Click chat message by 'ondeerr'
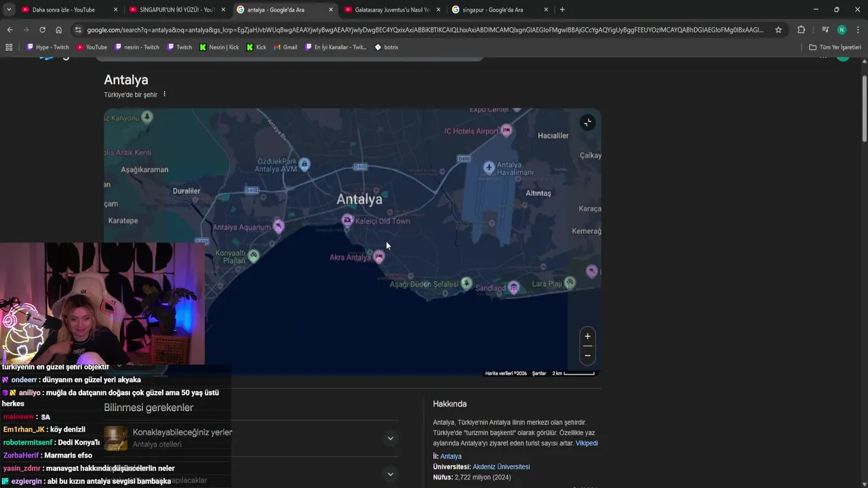Image resolution: width=868 pixels, height=488 pixels. click(71, 380)
